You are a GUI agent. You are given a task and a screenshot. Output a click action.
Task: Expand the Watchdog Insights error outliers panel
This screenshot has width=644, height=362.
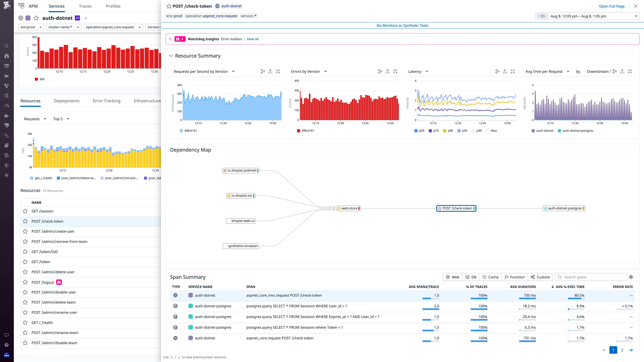(170, 39)
